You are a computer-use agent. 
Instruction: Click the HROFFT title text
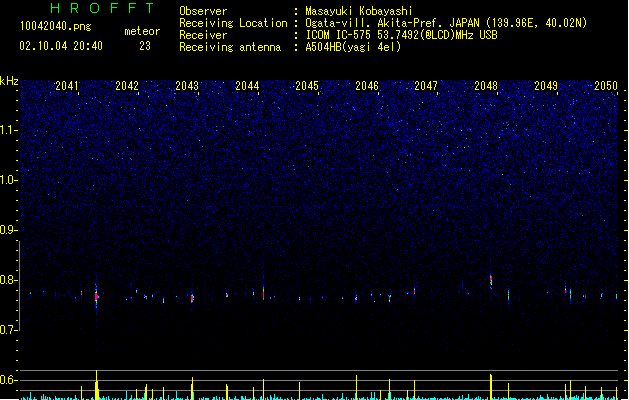point(102,8)
